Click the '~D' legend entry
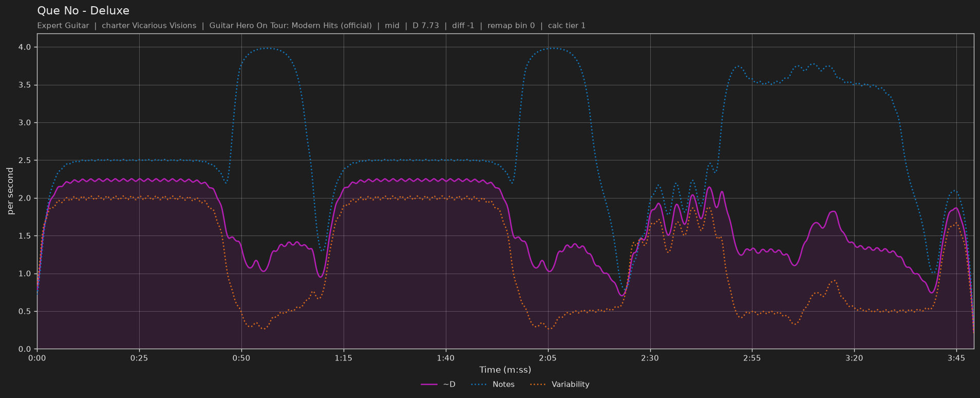This screenshot has width=980, height=398. tap(438, 384)
